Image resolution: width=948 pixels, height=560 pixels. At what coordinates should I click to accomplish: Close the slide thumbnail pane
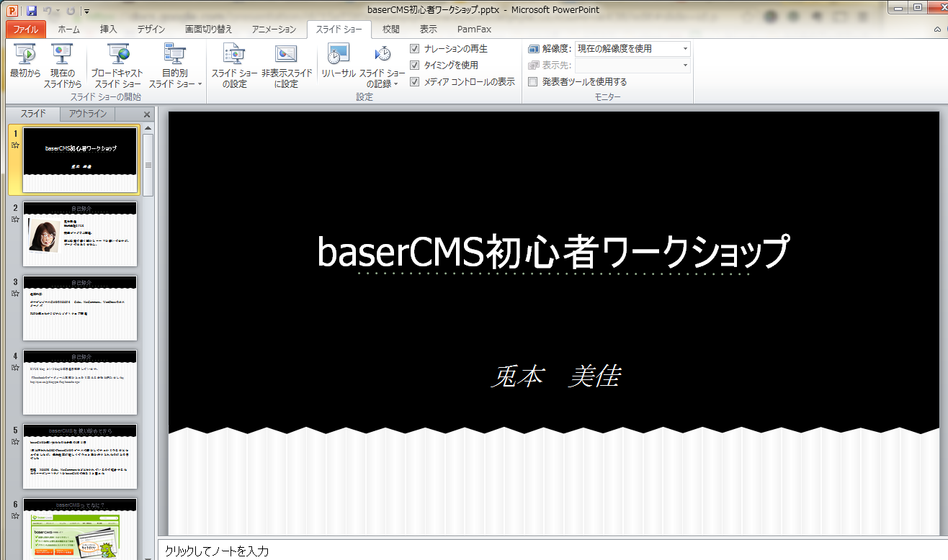click(x=147, y=114)
